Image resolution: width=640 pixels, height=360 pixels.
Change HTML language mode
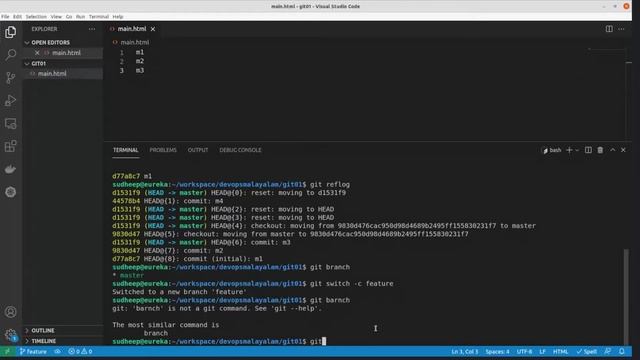click(x=560, y=352)
